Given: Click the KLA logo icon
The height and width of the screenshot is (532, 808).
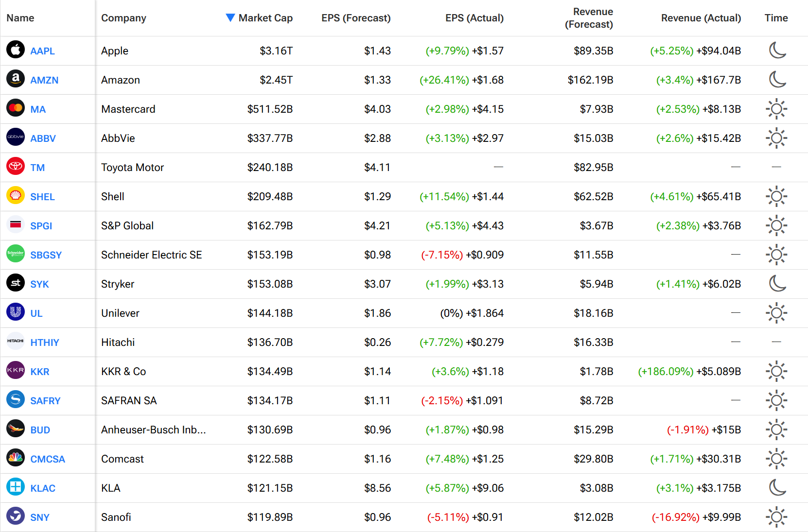Looking at the screenshot, I should (16, 487).
